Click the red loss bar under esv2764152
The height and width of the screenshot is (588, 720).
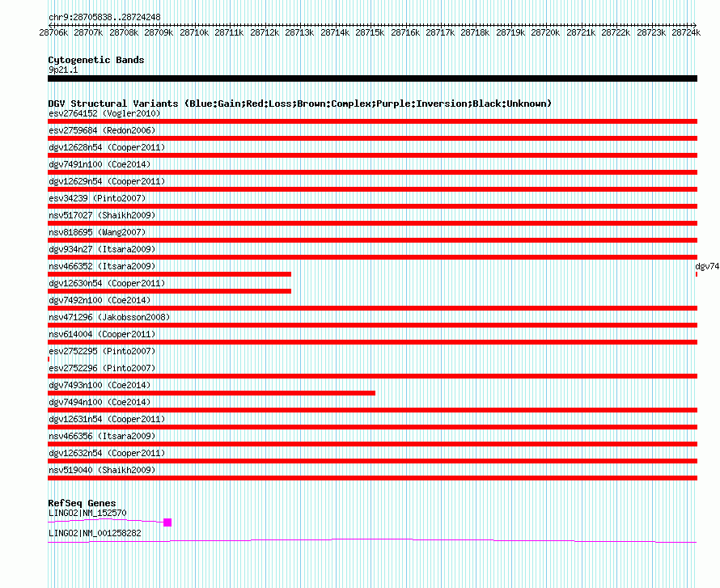point(372,121)
